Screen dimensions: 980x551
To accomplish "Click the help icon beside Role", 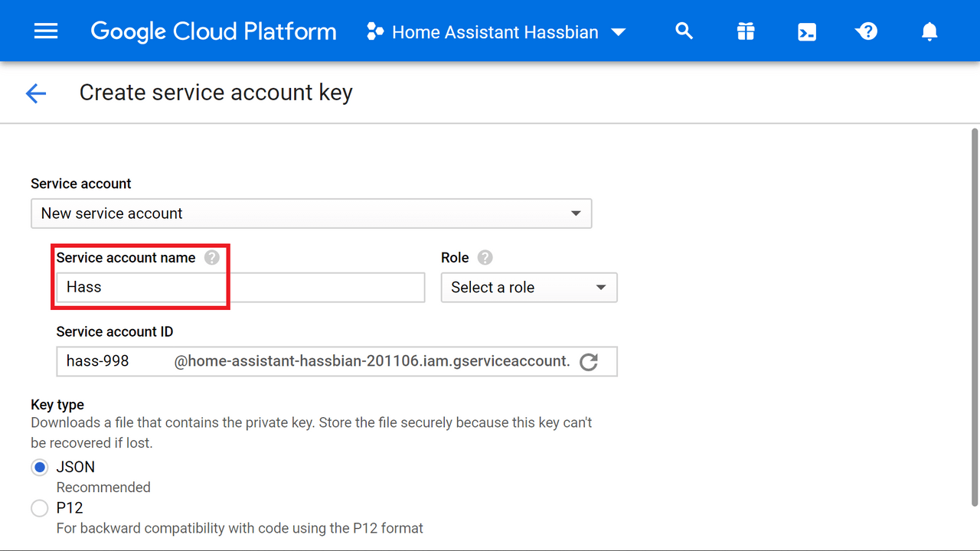I will tap(485, 258).
